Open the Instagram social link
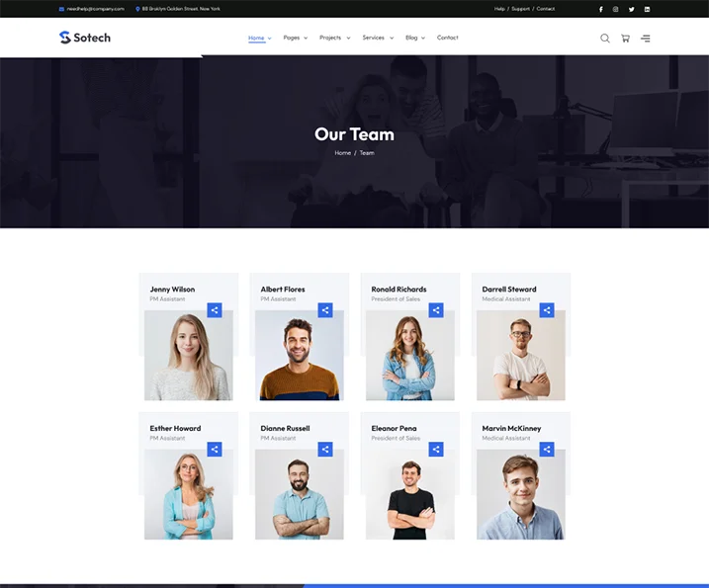The height and width of the screenshot is (588, 709). tap(615, 9)
